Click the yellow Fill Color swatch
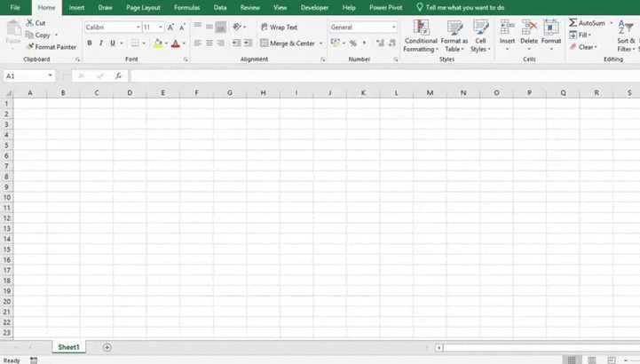This screenshot has height=364, width=640. [x=157, y=43]
